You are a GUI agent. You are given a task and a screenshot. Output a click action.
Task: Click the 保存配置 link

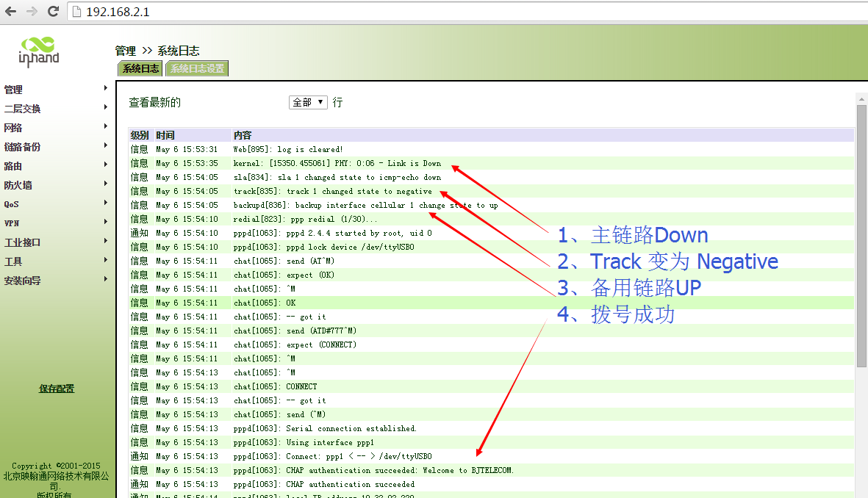pyautogui.click(x=57, y=389)
